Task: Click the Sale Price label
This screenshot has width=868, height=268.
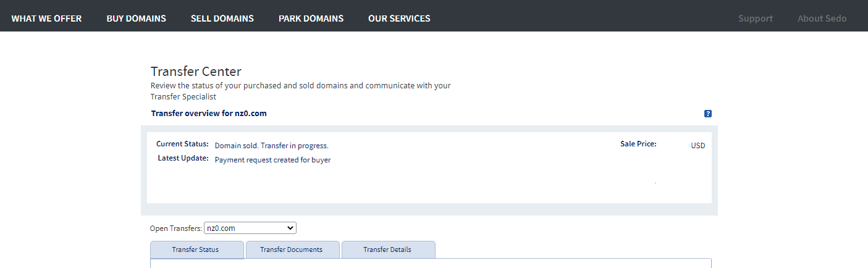Action: click(638, 144)
